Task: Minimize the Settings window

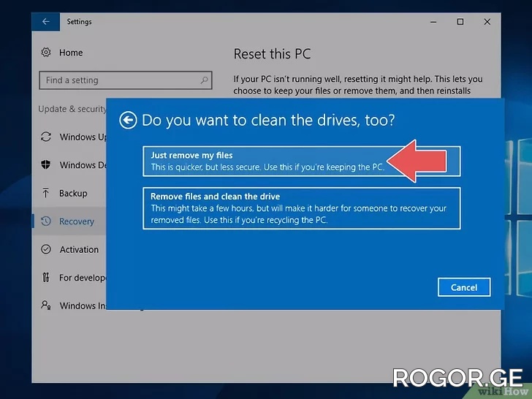Action: (x=433, y=22)
